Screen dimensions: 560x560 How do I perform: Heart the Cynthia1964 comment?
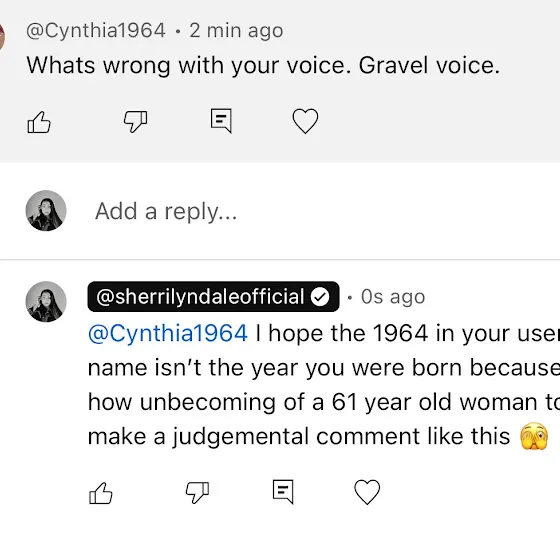pos(305,121)
